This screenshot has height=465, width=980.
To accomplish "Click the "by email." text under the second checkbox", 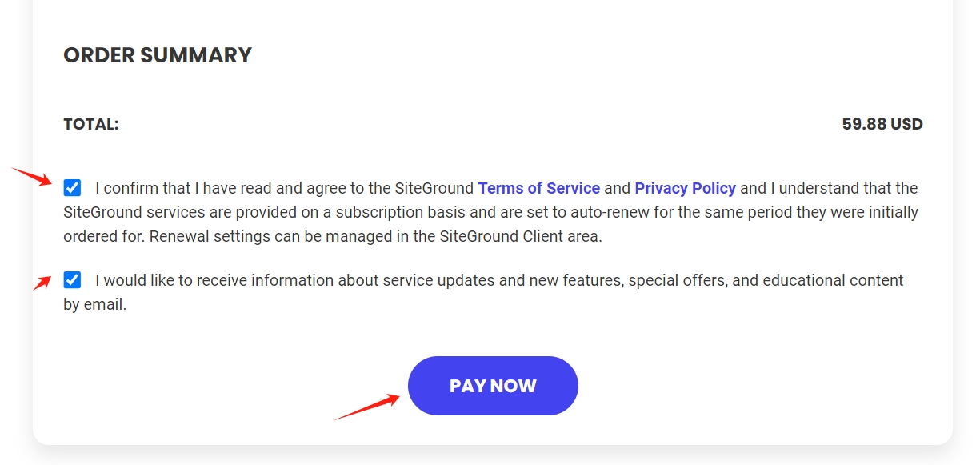I will 95,305.
